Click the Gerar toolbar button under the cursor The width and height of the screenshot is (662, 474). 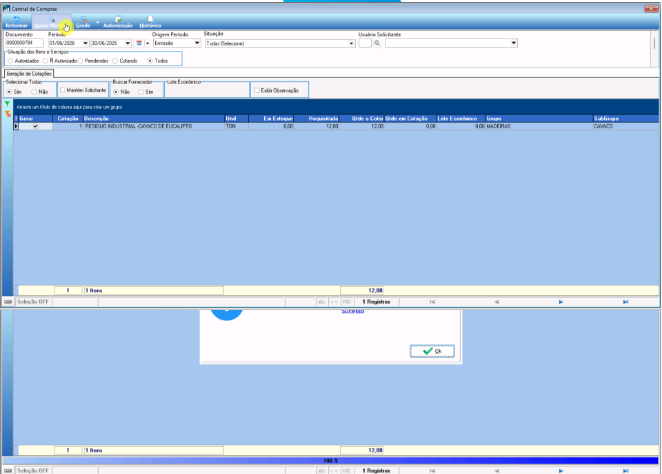tap(52, 22)
